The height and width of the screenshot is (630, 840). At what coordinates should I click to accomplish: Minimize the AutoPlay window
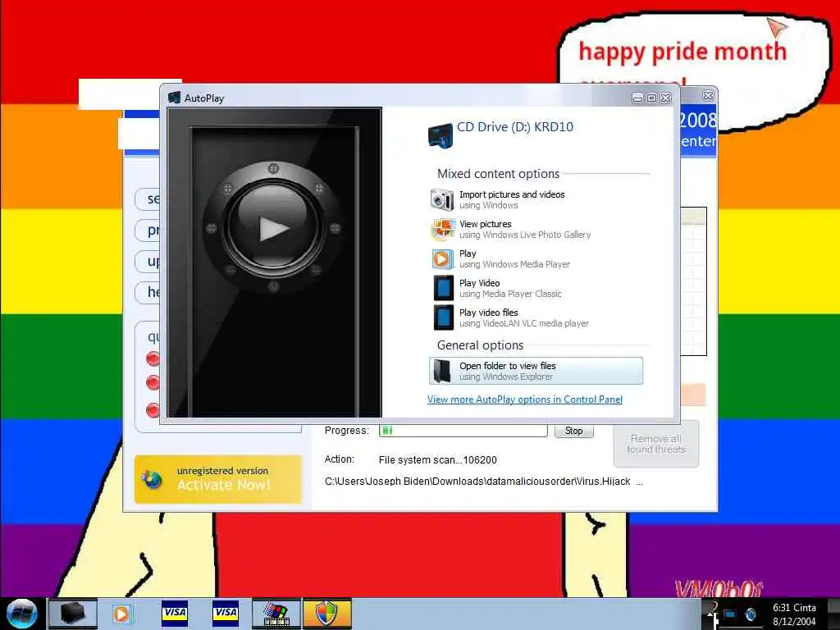pyautogui.click(x=637, y=98)
